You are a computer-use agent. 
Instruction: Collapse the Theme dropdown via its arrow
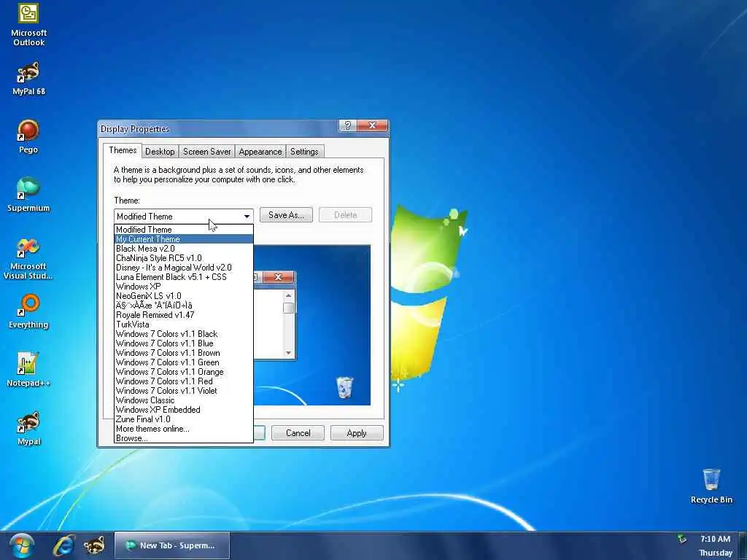[x=247, y=216]
